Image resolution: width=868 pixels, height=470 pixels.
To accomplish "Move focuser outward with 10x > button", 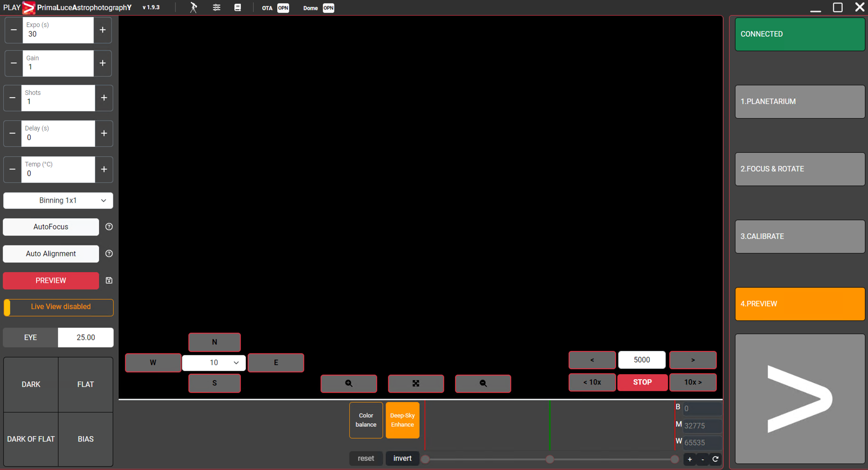I will pos(693,382).
